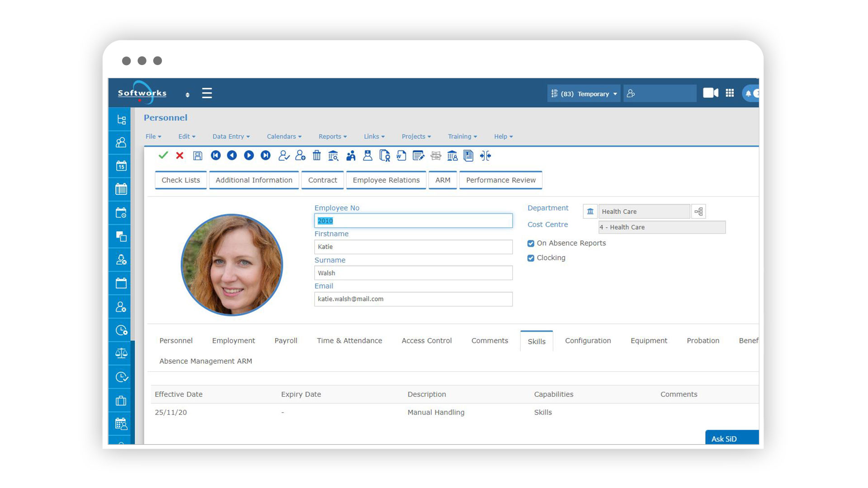Viewport: 868px width, 488px height.
Task: Disable the Clocking checkbox
Action: pos(530,258)
